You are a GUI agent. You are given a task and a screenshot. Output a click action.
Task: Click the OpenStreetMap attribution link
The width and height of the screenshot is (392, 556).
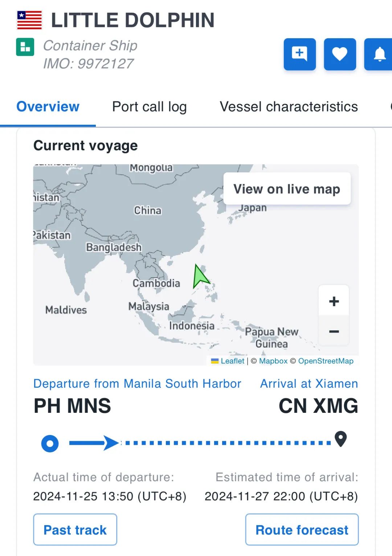pos(326,361)
